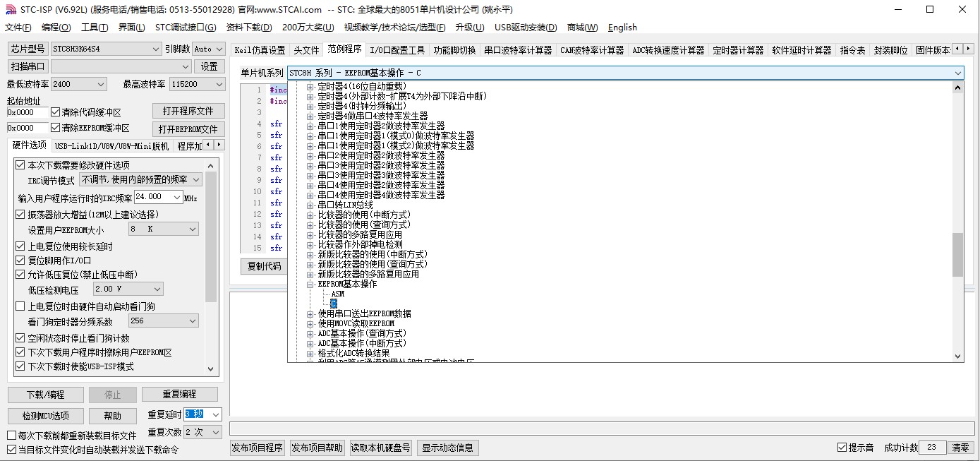Click the hardware options scrollbar down arrow
Viewport: 980px width, 461px height.
tap(211, 369)
